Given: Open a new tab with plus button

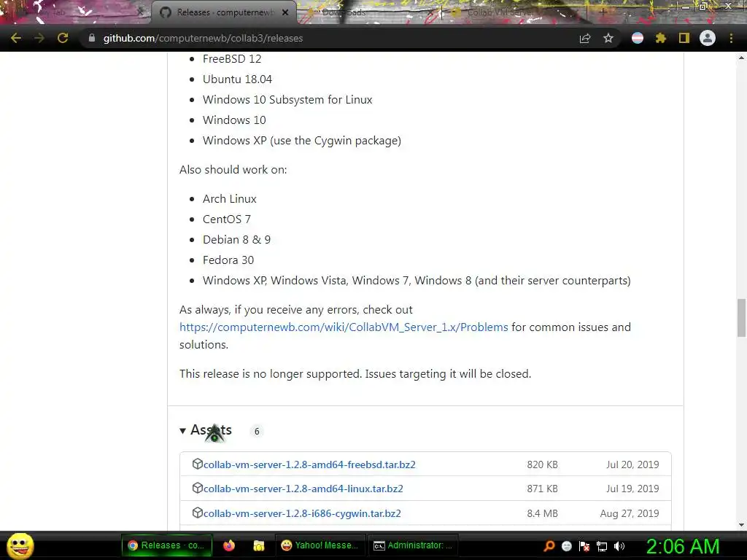Looking at the screenshot, I should pos(603,12).
